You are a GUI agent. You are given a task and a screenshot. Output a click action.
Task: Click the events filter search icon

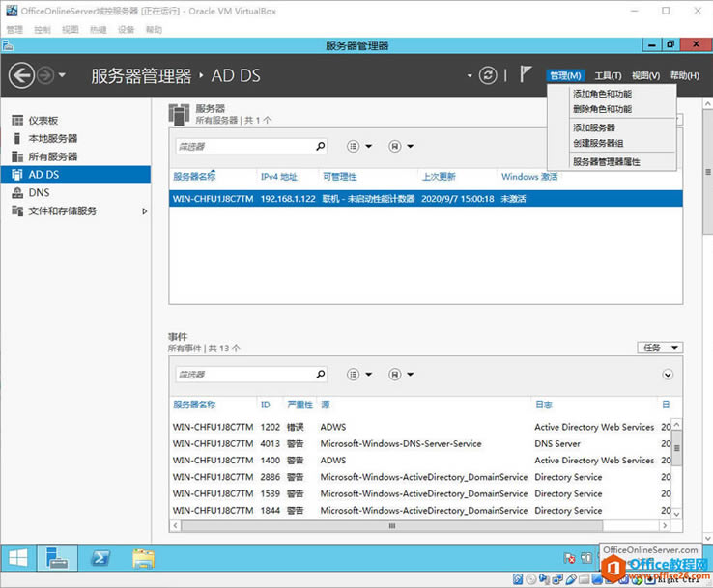[x=321, y=375]
